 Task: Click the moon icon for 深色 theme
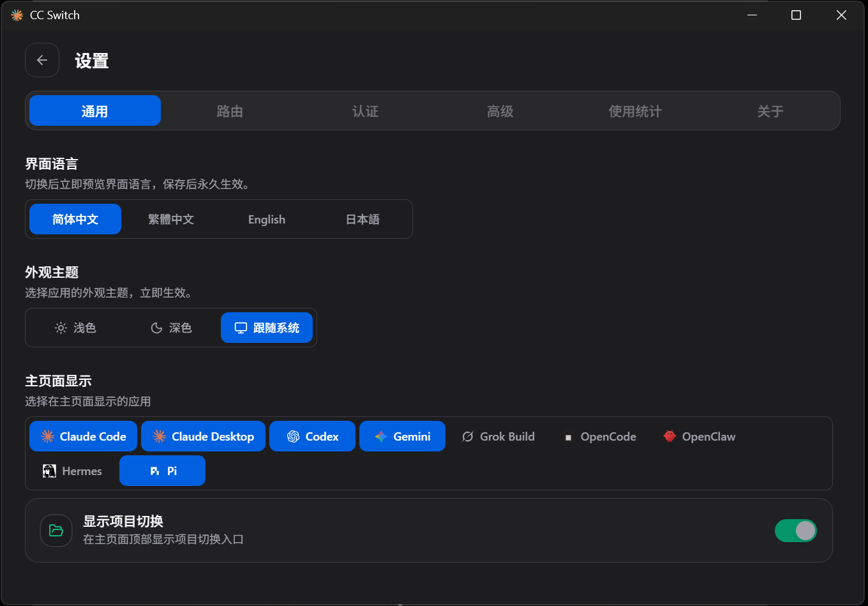click(x=156, y=328)
